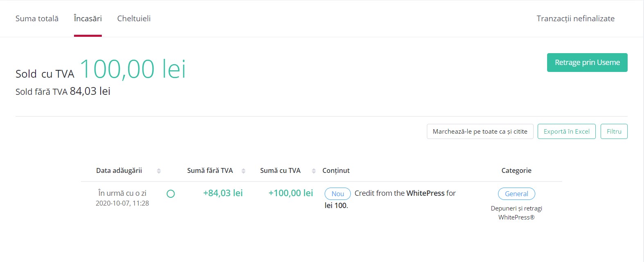Sort by Sumă fără TVA arrows icon
Image resolution: width=644 pixels, height=262 pixels.
pyautogui.click(x=243, y=171)
